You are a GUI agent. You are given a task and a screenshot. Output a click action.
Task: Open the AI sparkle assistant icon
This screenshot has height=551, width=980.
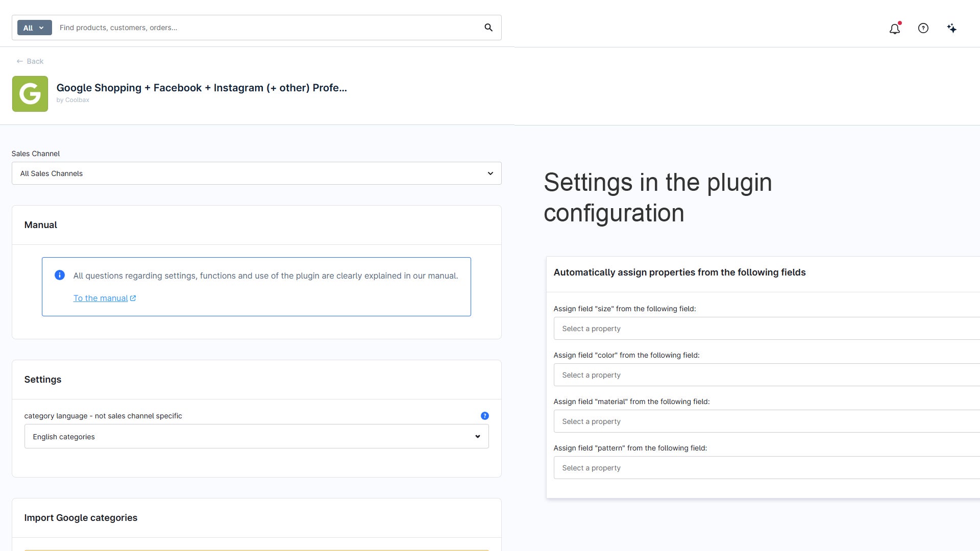pyautogui.click(x=952, y=29)
